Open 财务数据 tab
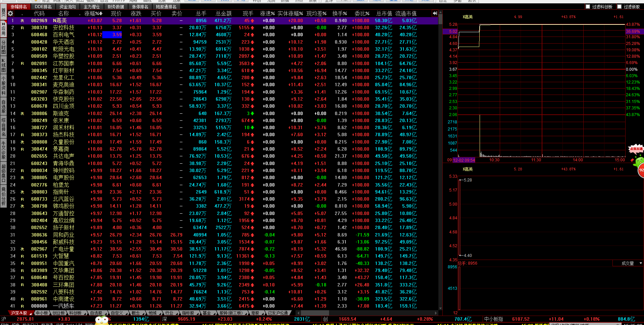Viewport: 644px width, 325px height. pos(116,7)
